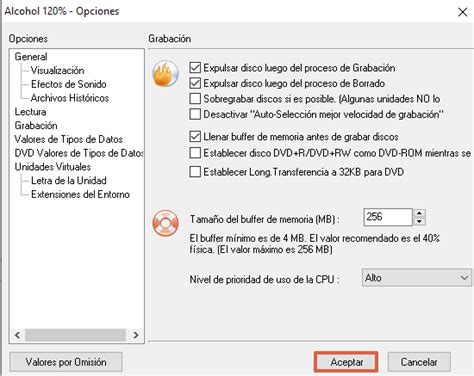Open Efectos de Sonido settings
Screen dimensions: 474x376
tap(69, 84)
